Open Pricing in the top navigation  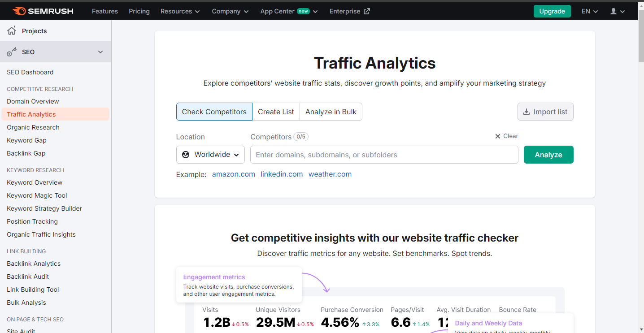pyautogui.click(x=139, y=11)
